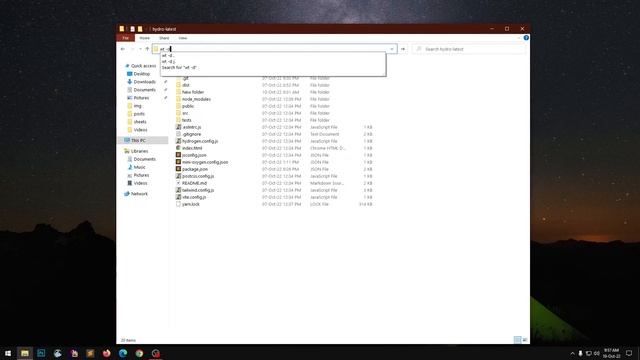Open the blue Help icon
Screen dimensions: 640x360
pos(526,38)
